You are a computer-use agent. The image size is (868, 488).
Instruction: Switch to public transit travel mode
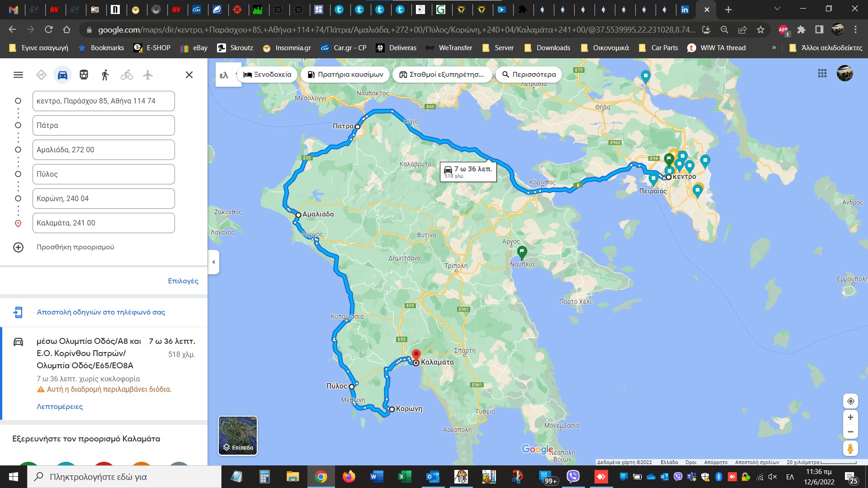pyautogui.click(x=84, y=75)
